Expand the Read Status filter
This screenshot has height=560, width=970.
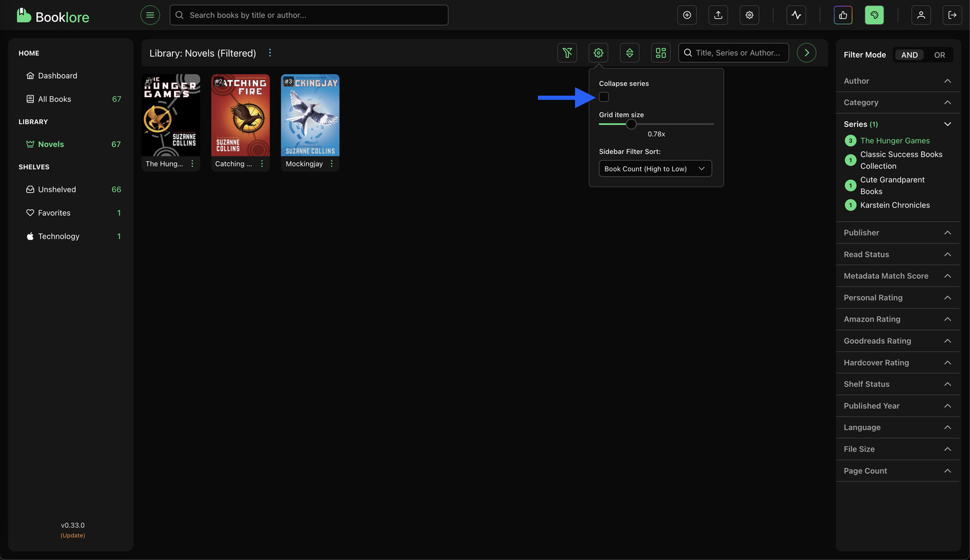897,254
